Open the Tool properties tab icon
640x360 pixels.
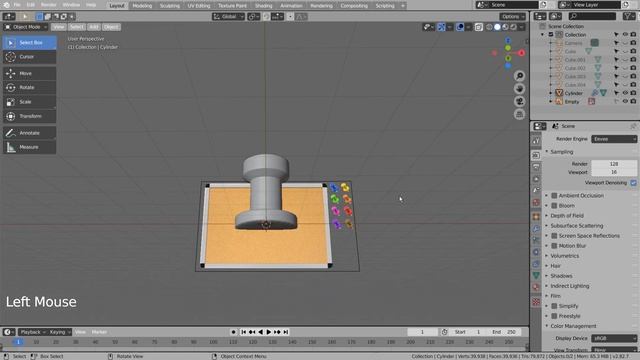536,141
